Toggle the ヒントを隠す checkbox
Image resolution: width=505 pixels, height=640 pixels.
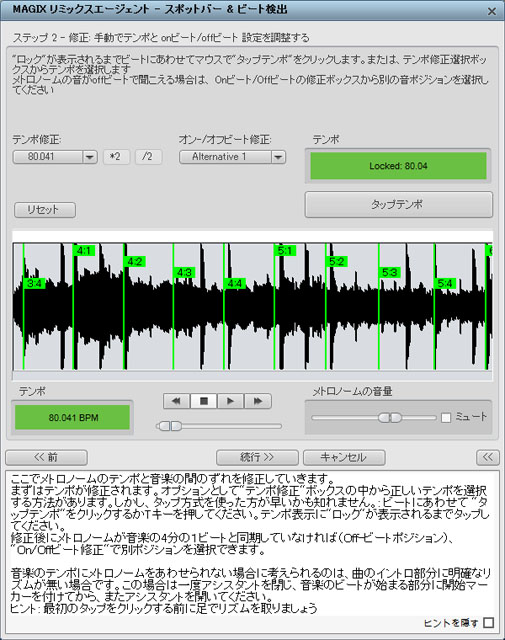tap(489, 622)
